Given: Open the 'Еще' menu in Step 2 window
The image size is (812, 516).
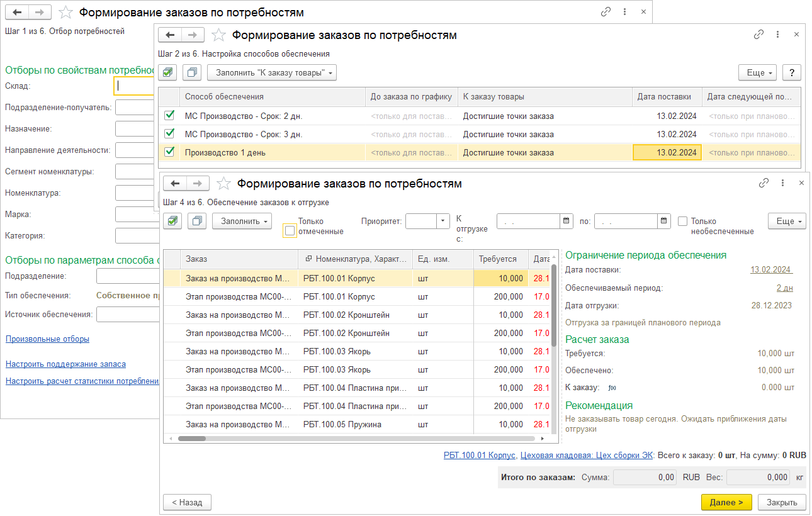Looking at the screenshot, I should click(757, 72).
